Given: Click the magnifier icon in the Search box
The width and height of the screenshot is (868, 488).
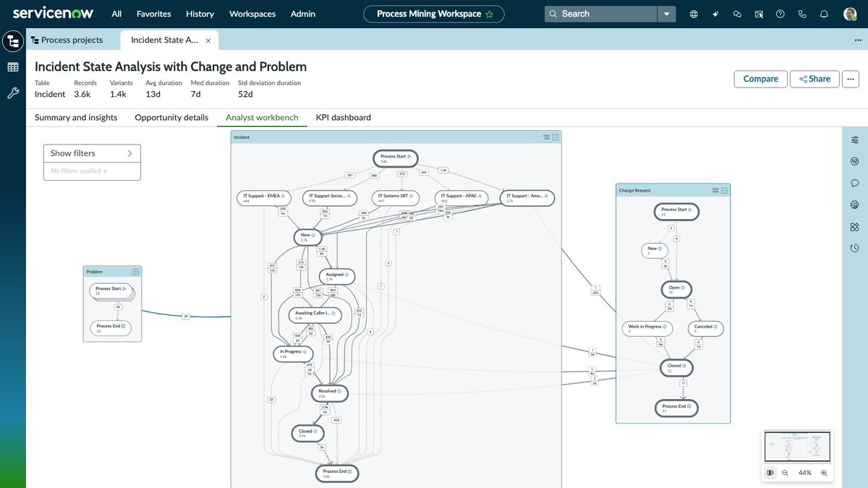Looking at the screenshot, I should coord(553,14).
